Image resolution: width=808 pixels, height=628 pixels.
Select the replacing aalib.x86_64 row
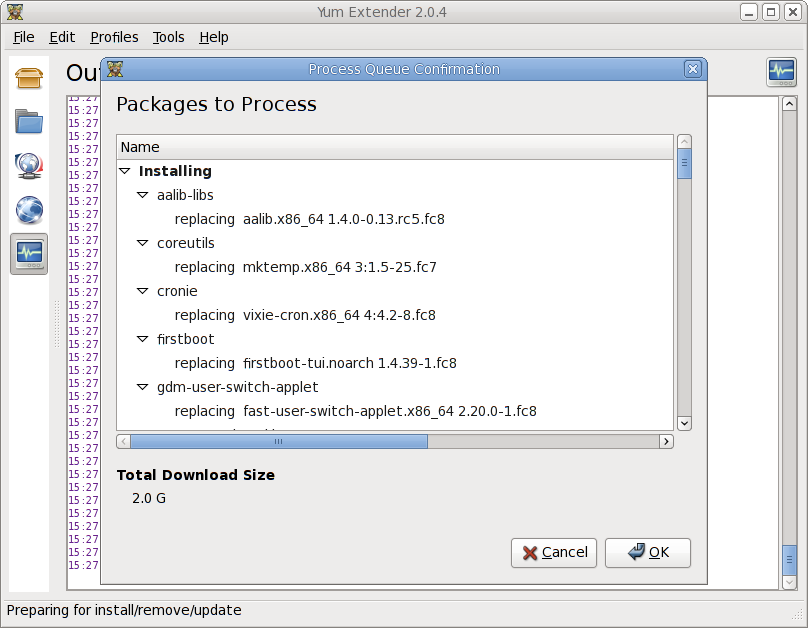[395, 219]
